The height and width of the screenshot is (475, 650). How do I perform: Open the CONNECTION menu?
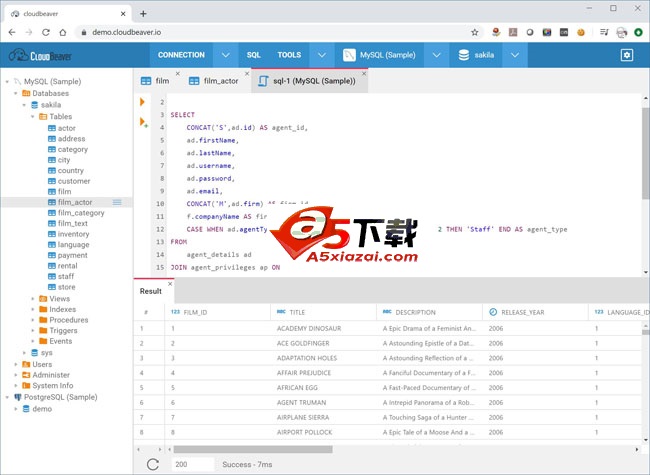click(181, 55)
